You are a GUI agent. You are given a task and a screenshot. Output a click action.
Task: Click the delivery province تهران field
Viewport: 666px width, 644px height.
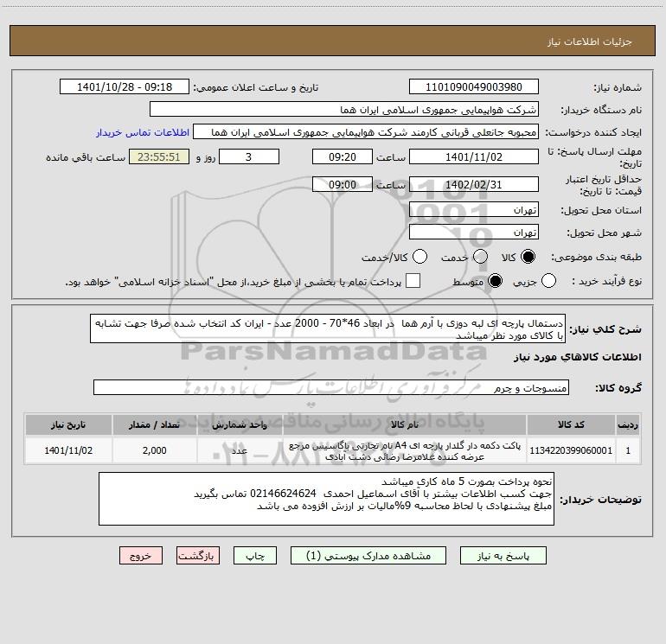click(x=474, y=210)
